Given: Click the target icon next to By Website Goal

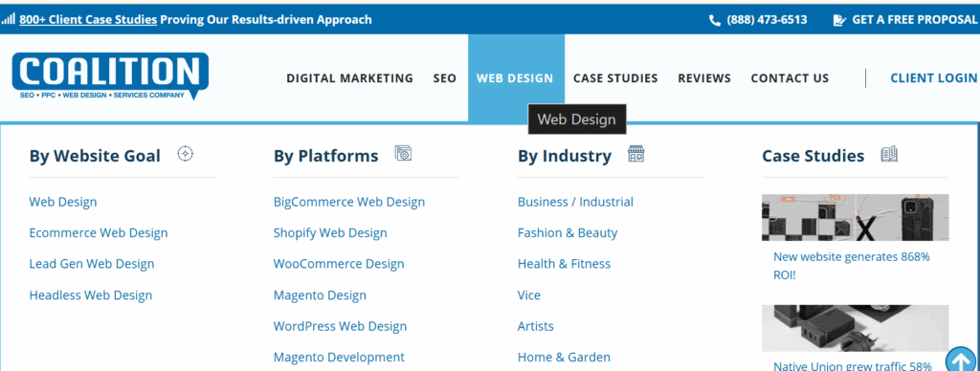Looking at the screenshot, I should 186,154.
